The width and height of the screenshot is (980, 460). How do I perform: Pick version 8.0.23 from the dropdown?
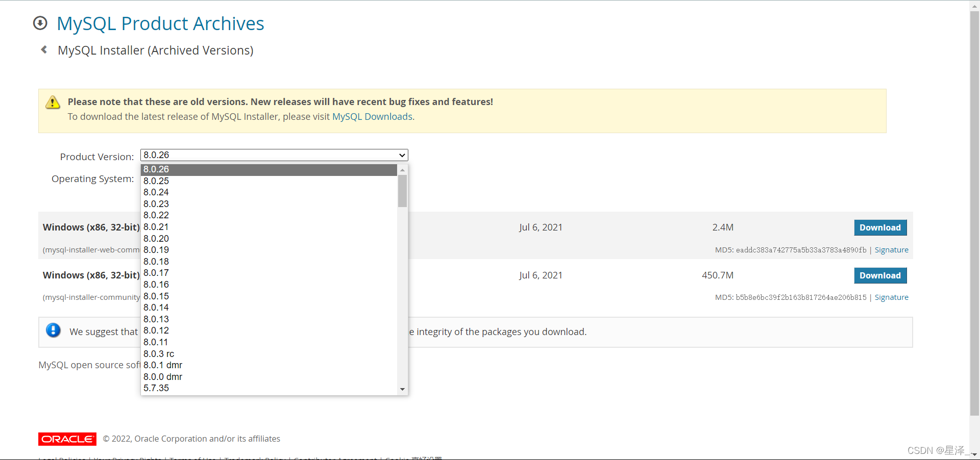coord(269,204)
